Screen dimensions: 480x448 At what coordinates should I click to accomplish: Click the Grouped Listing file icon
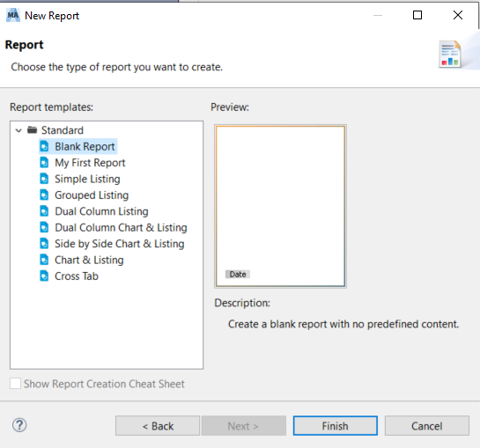44,195
